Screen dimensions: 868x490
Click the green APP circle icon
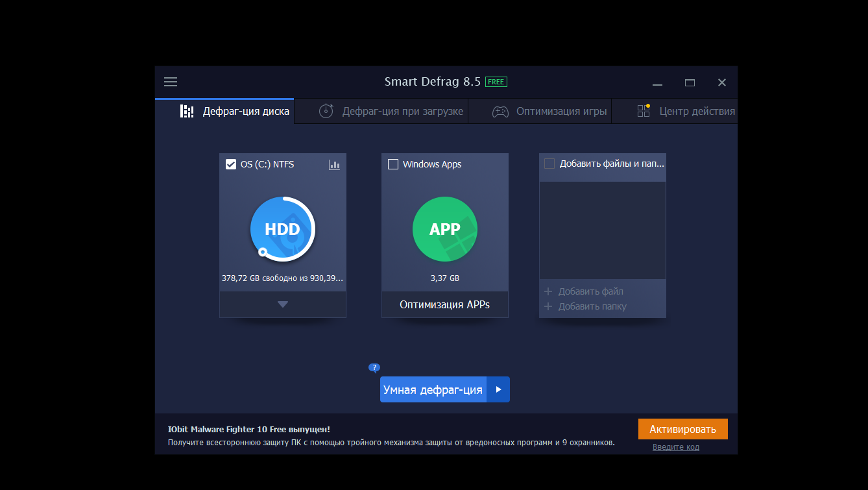click(x=444, y=229)
